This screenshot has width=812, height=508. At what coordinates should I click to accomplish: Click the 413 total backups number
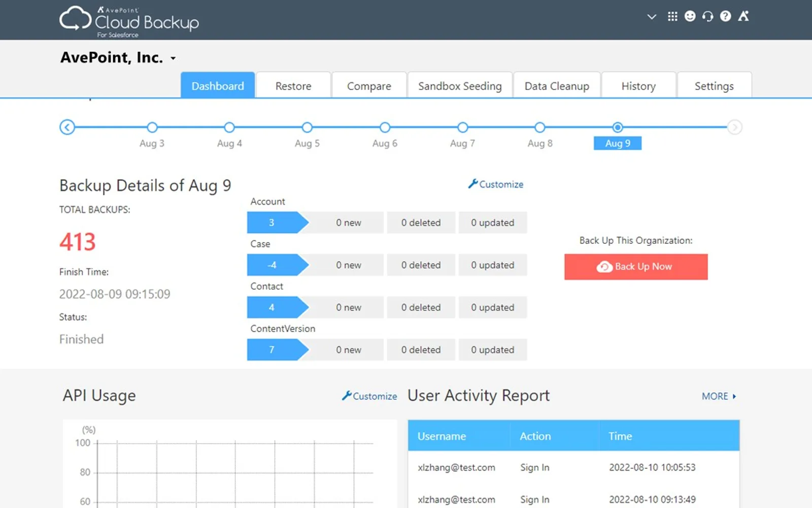click(78, 242)
